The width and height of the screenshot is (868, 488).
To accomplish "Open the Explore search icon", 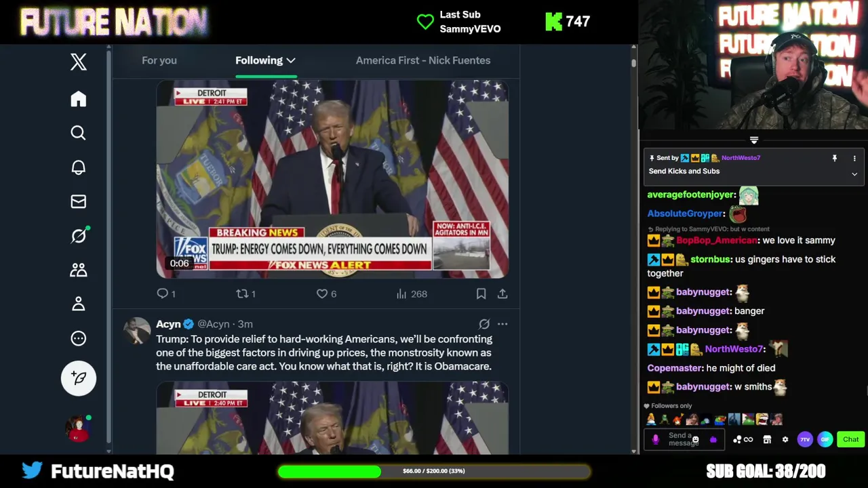I will pyautogui.click(x=79, y=133).
